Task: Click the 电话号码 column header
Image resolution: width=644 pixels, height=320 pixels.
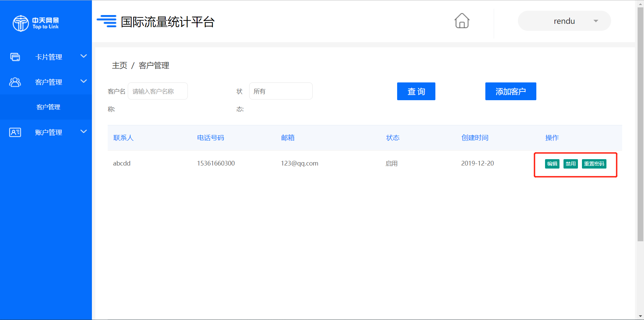Action: [211, 138]
